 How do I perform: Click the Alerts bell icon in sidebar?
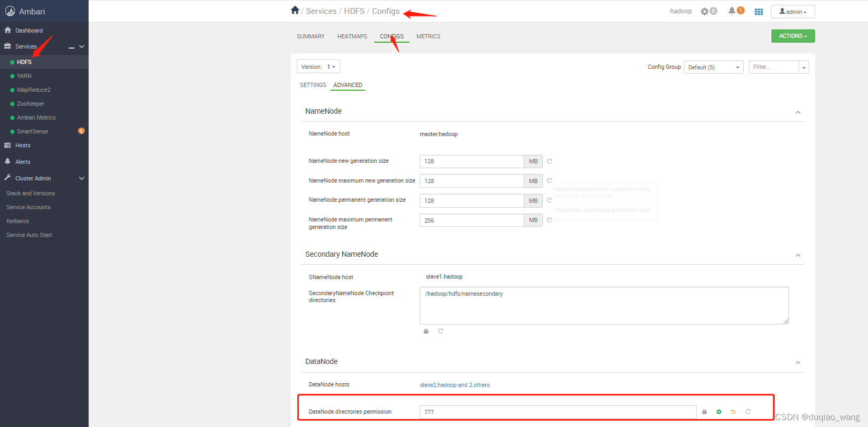[x=7, y=161]
